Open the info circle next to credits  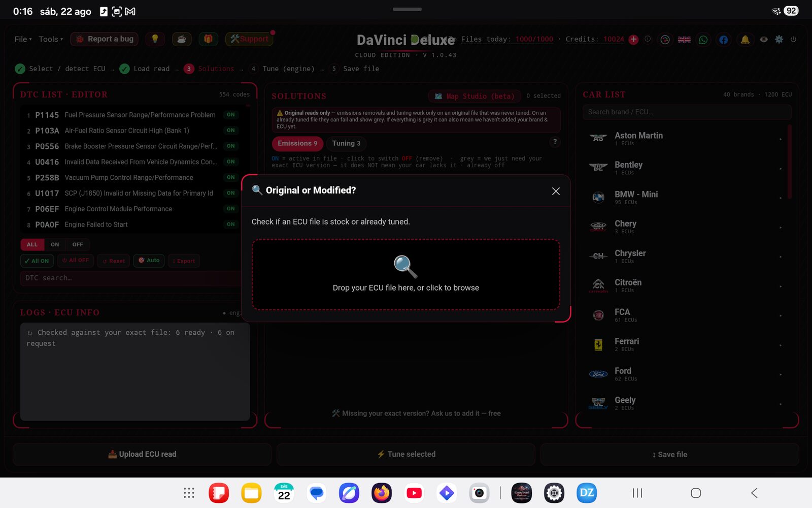(x=648, y=39)
